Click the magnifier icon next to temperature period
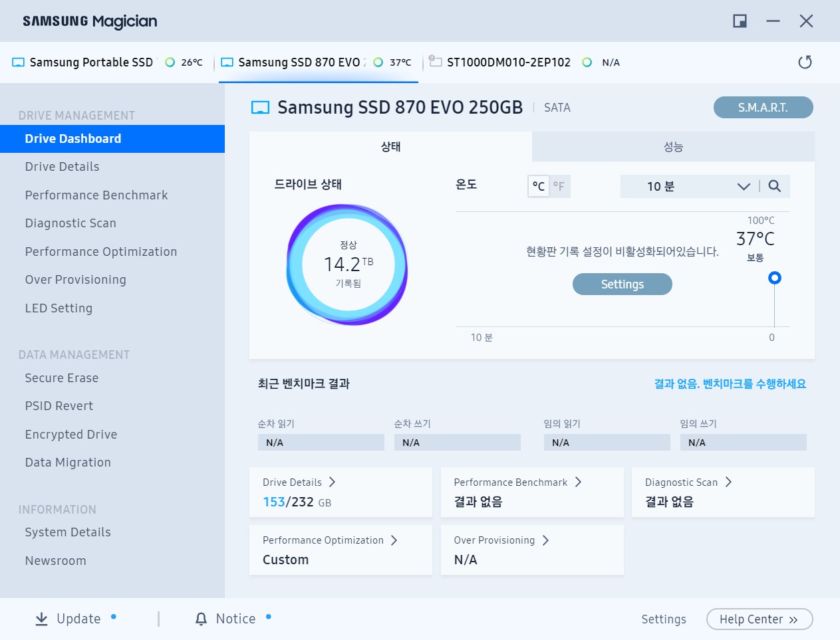The width and height of the screenshot is (840, 640). tap(774, 186)
